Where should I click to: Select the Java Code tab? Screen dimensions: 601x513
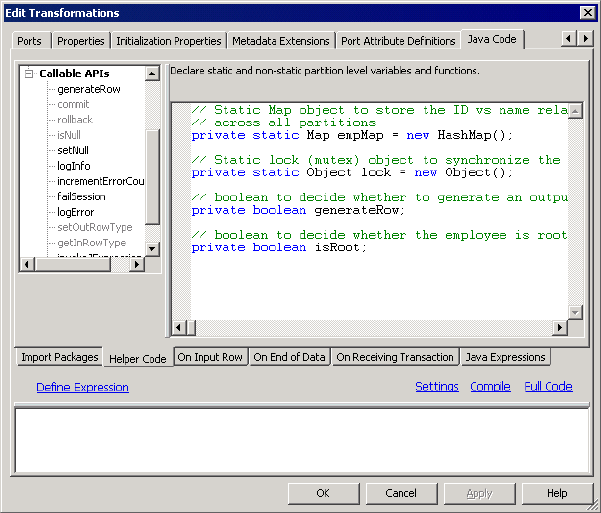(492, 39)
